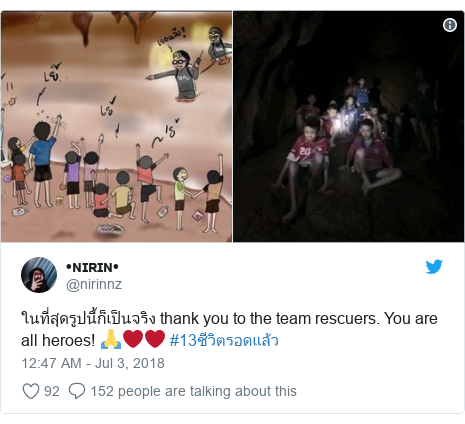Screen dimensions: 465x424
Task: Open the #13ชีวิตรอดแล้ว hashtag
Action: 224,340
